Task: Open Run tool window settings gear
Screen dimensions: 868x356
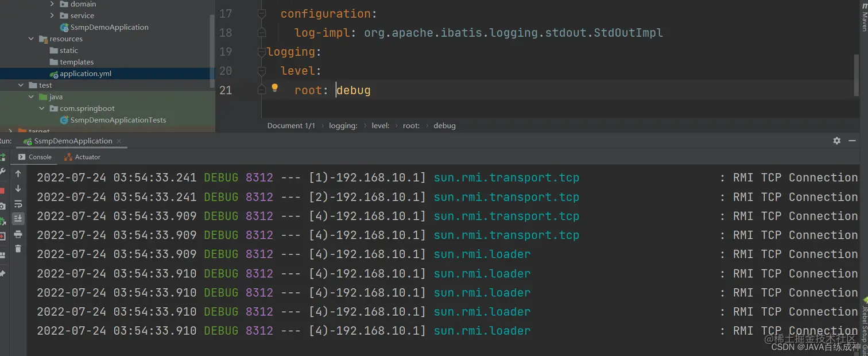Action: tap(837, 141)
